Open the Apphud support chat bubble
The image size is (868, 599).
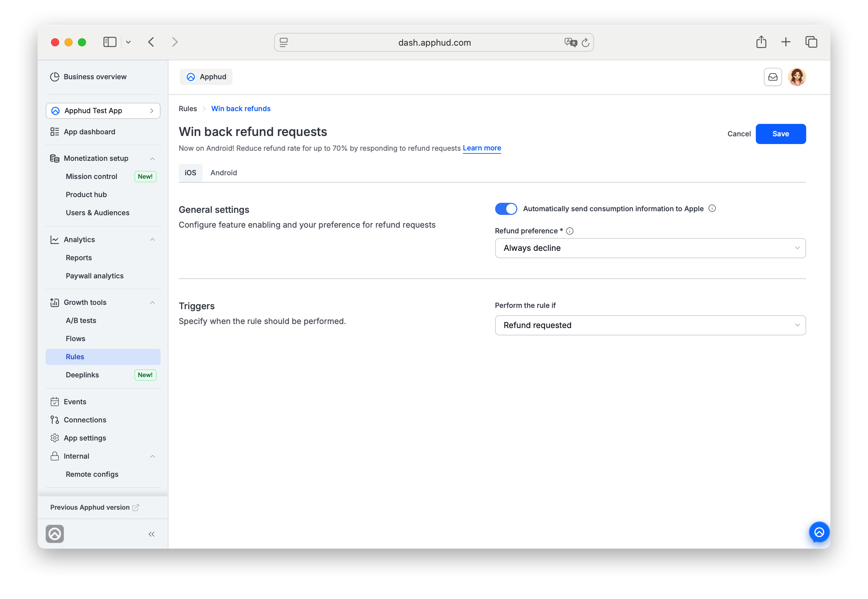click(819, 532)
